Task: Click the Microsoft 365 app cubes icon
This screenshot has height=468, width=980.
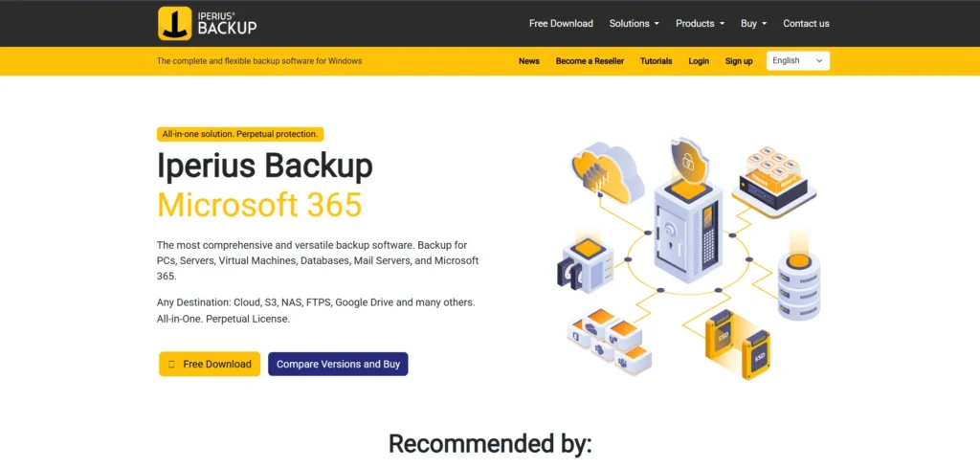Action: click(610, 343)
